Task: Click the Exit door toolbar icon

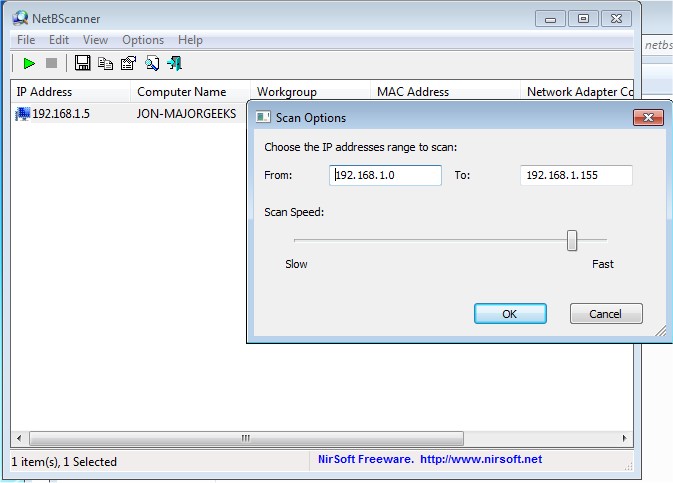Action: click(x=175, y=64)
